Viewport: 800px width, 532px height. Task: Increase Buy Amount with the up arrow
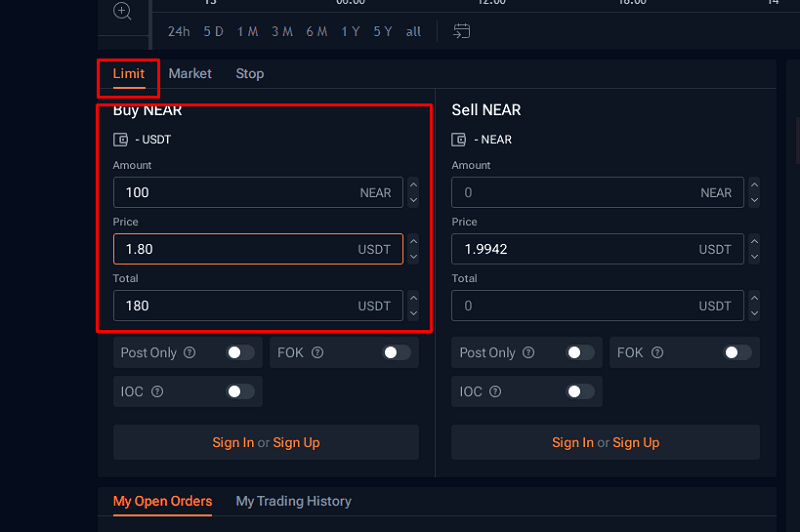pos(414,185)
